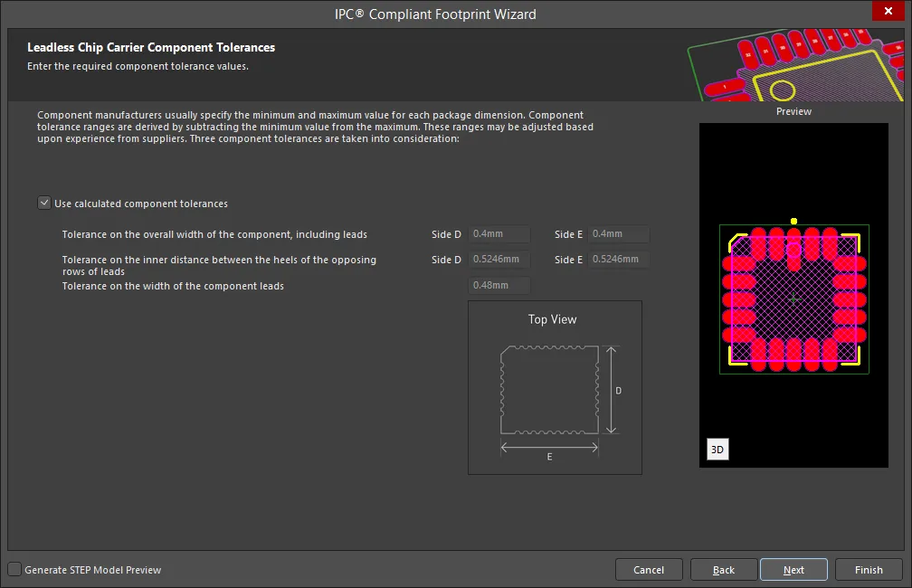Click the Preview label

click(793, 111)
